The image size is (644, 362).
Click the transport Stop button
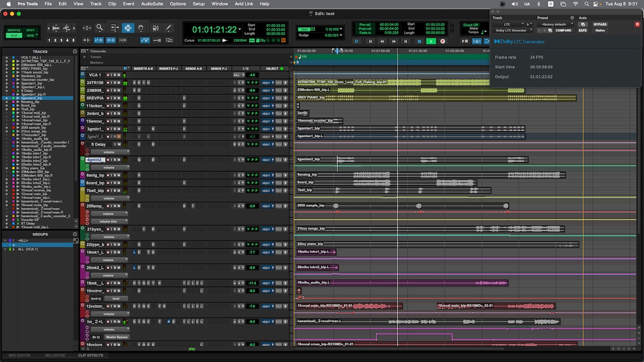(419, 41)
